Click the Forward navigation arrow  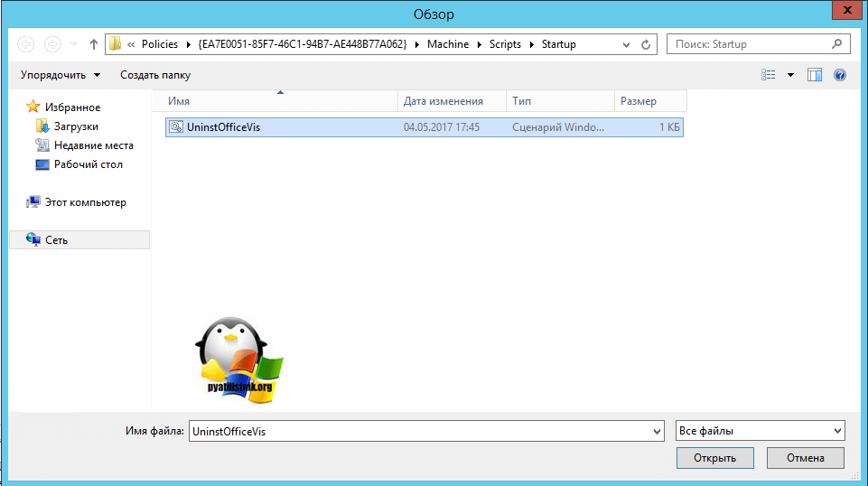point(52,44)
